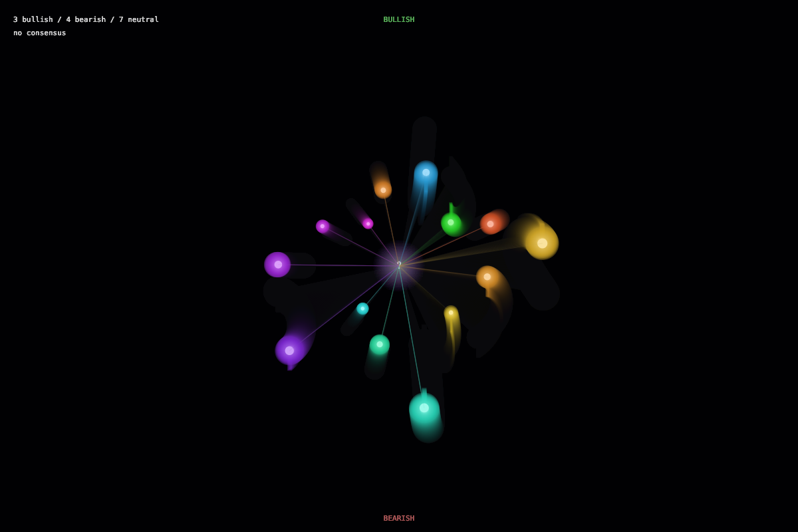
Task: Select the small purple orb at upper left
Action: pos(323,227)
